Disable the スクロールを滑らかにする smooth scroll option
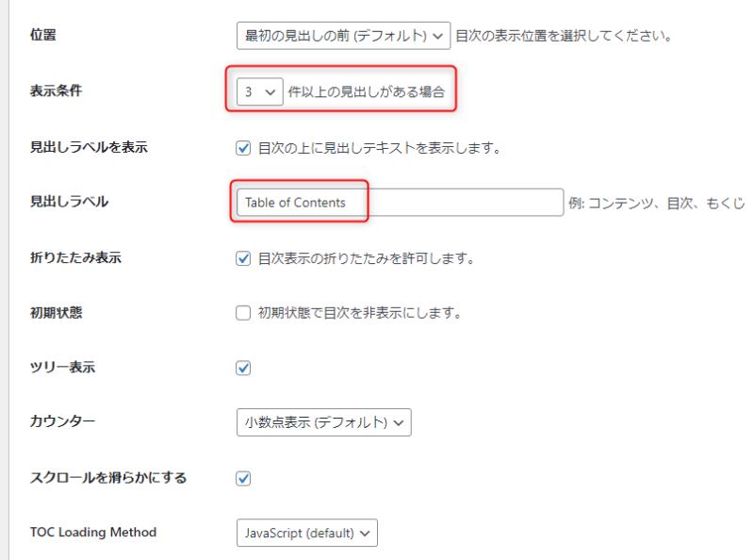 point(242,478)
